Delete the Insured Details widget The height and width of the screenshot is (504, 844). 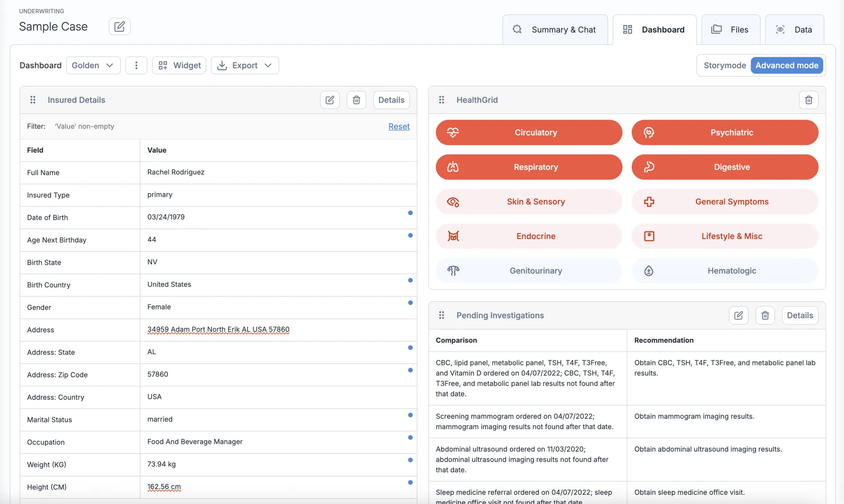coord(356,100)
